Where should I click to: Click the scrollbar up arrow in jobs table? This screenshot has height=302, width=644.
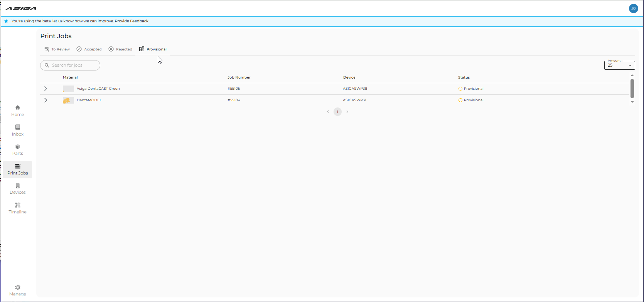[x=632, y=75]
